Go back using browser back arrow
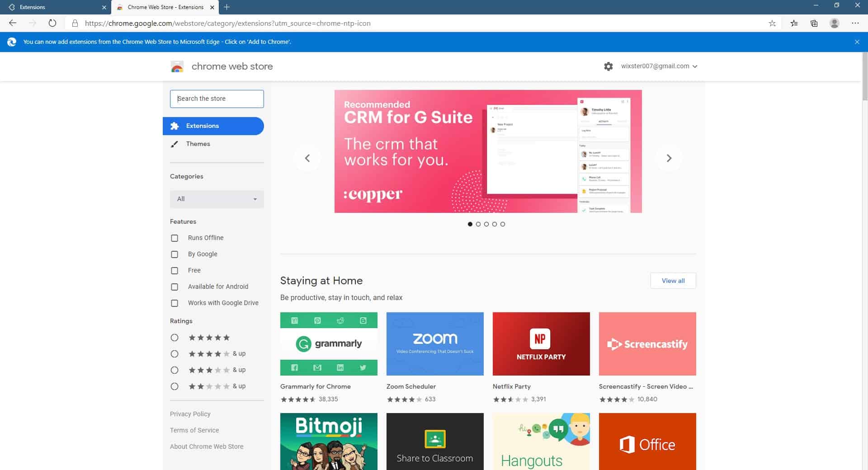The image size is (868, 470). point(13,23)
